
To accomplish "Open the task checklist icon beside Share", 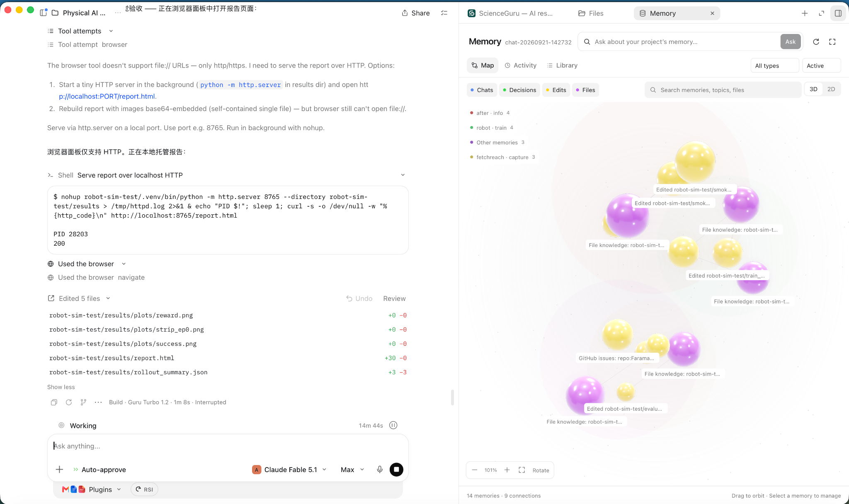I will pos(444,13).
